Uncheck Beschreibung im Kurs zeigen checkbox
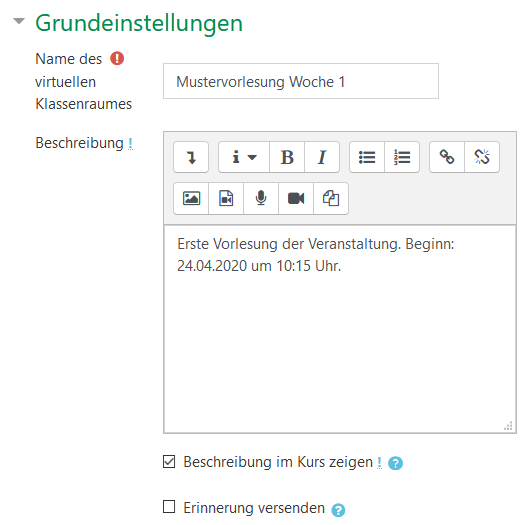The height and width of the screenshot is (525, 531). (x=169, y=462)
